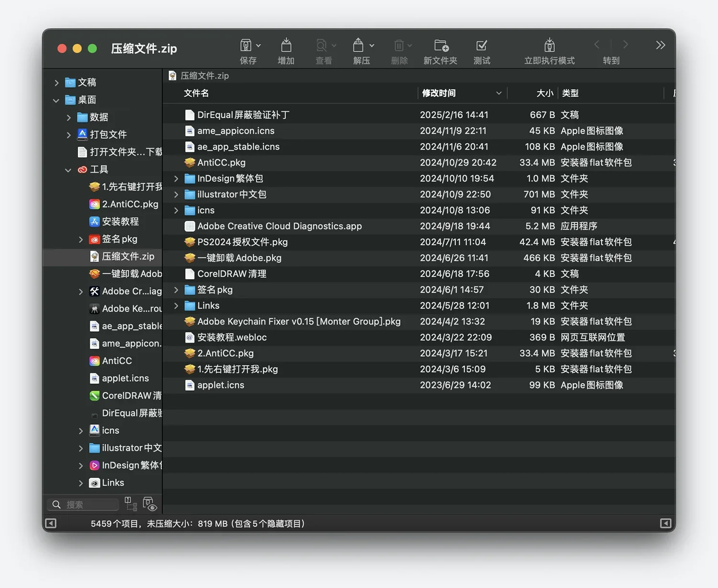Image resolution: width=718 pixels, height=588 pixels.
Task: Sort by 类型 column header
Action: click(570, 93)
